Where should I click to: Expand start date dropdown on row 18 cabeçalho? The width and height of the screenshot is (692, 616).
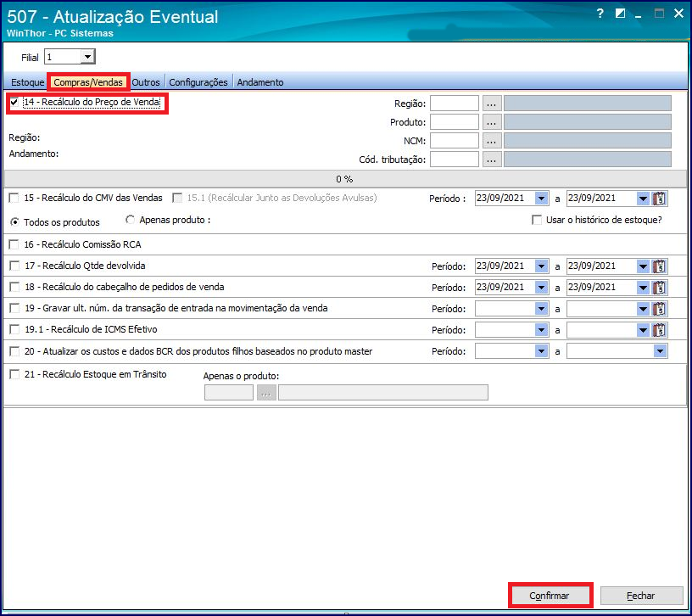pyautogui.click(x=542, y=288)
